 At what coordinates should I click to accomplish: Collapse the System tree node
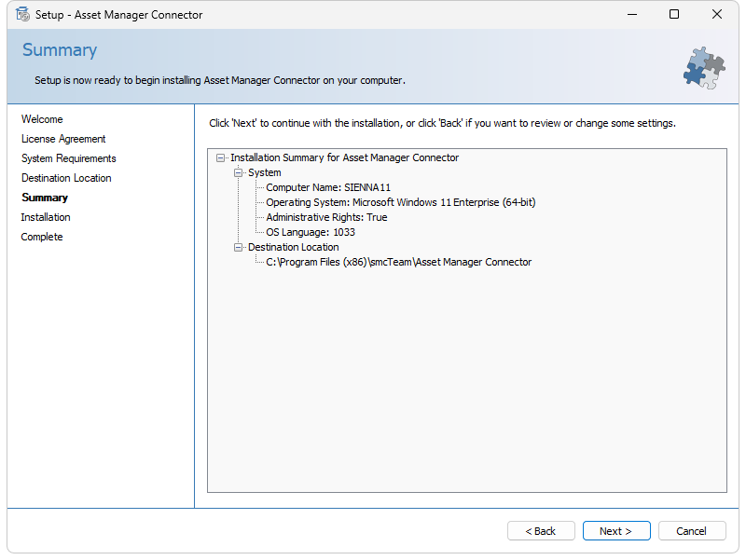point(238,172)
